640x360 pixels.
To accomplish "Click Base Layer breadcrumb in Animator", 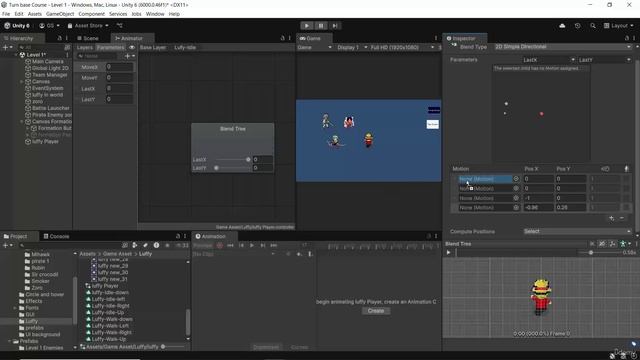I will [153, 47].
